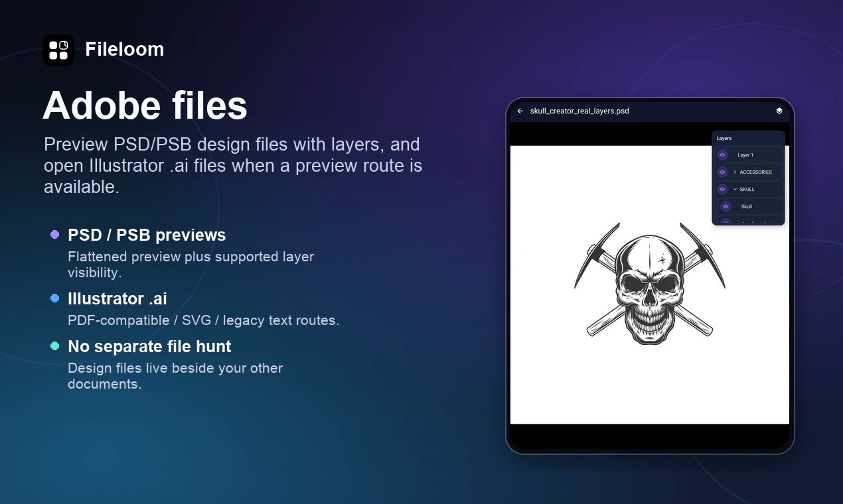Select the Layer 1 row name

[745, 155]
